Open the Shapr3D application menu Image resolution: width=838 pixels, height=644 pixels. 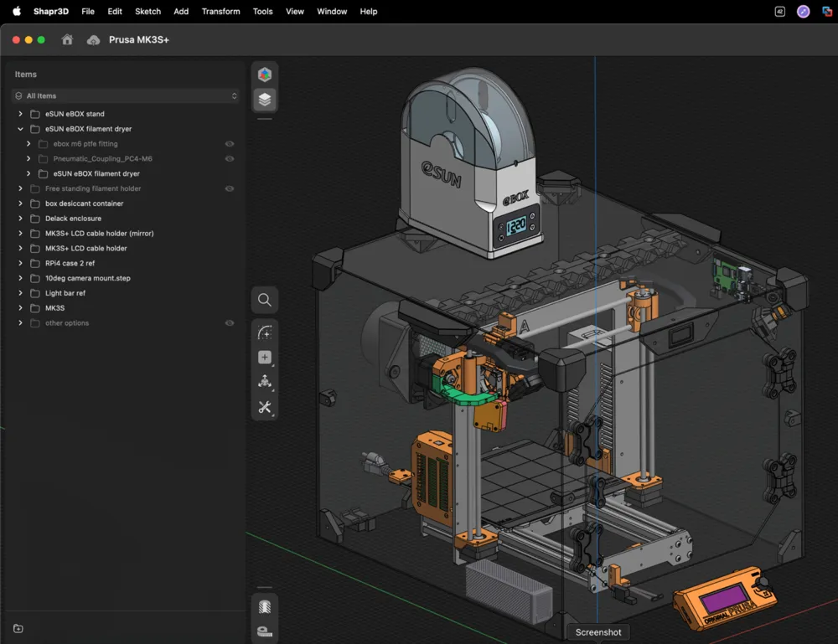coord(51,11)
